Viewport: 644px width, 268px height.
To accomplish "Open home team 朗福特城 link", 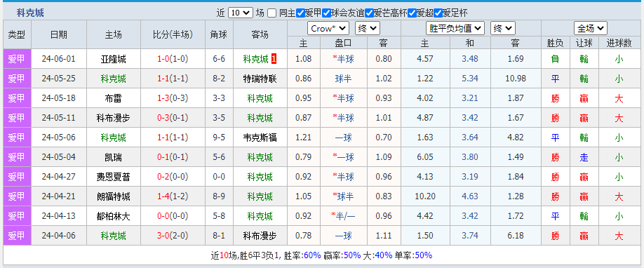I will [x=114, y=197].
